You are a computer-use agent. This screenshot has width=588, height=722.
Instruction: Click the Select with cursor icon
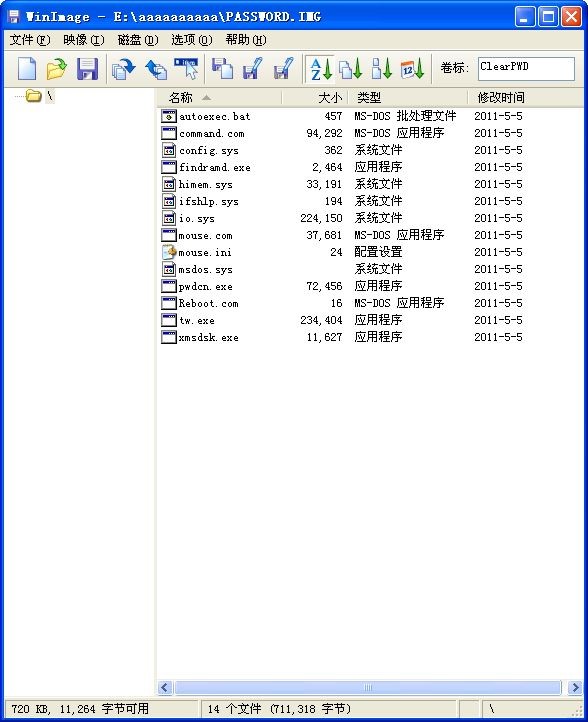pyautogui.click(x=186, y=69)
